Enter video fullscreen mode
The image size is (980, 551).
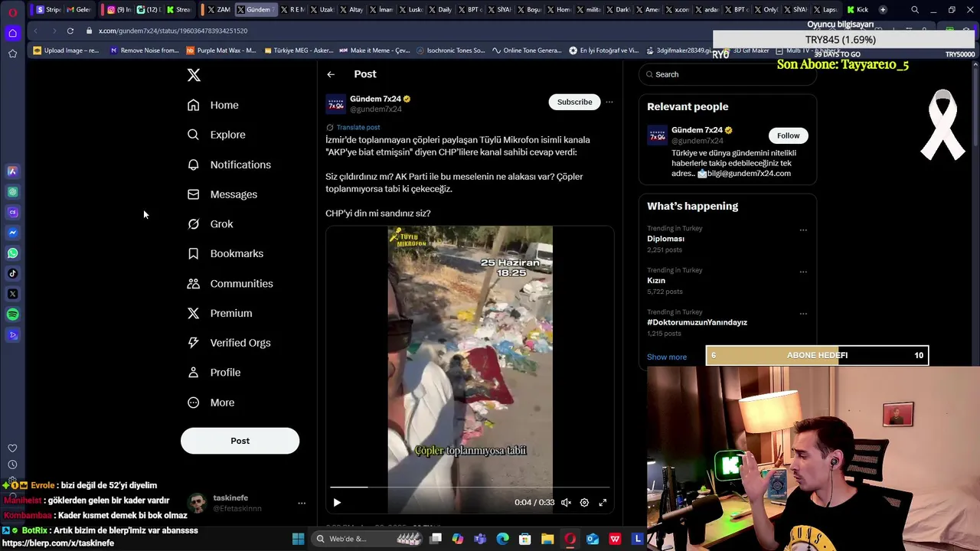[x=603, y=503]
